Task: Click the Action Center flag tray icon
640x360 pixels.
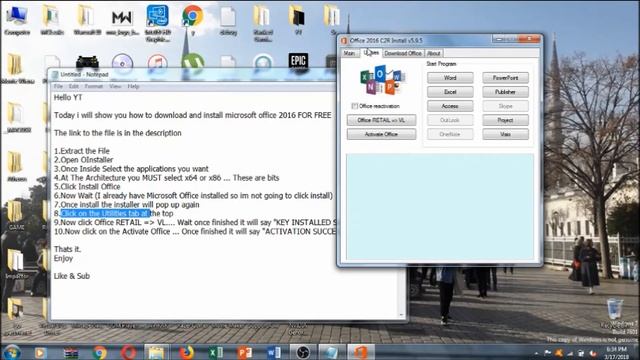Action: [x=547, y=353]
